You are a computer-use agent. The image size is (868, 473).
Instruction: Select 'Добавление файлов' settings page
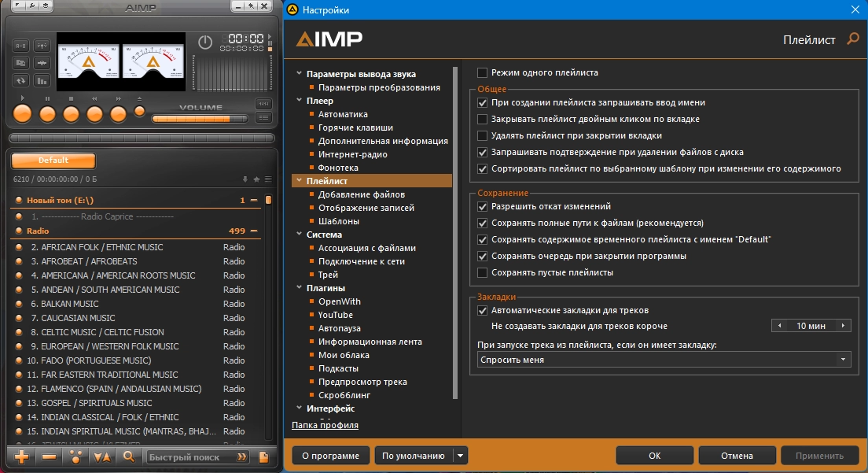click(362, 194)
